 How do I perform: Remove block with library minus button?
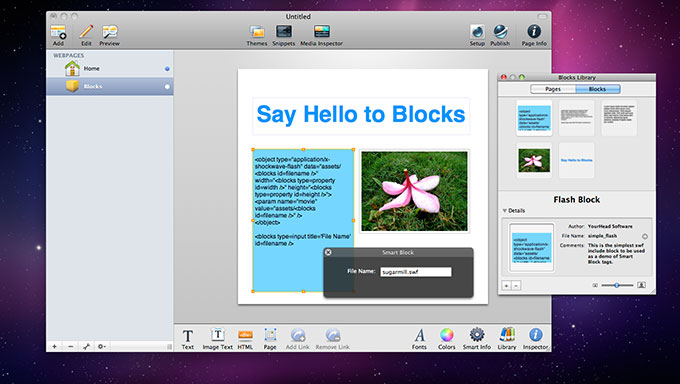[516, 286]
